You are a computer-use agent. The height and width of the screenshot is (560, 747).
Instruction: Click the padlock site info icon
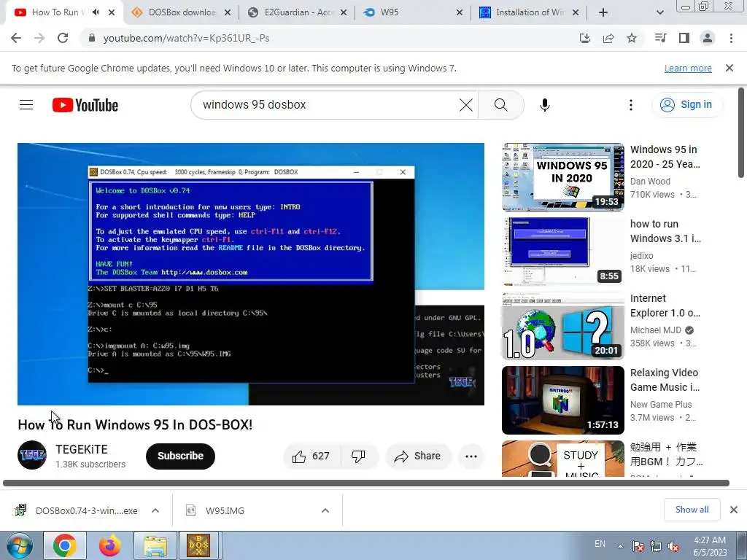click(x=92, y=38)
